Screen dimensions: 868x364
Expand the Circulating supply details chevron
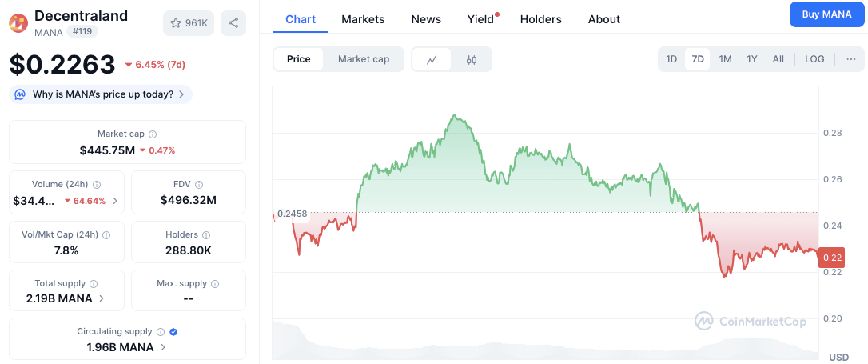point(163,347)
